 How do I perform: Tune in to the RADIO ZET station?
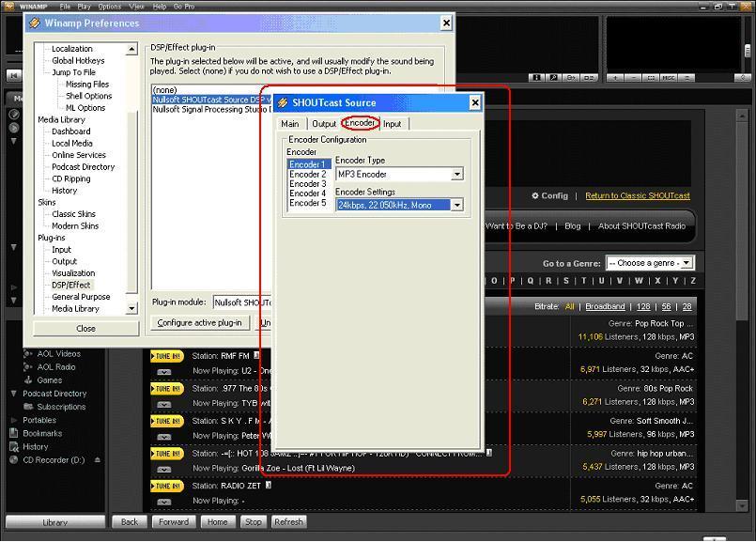click(166, 486)
